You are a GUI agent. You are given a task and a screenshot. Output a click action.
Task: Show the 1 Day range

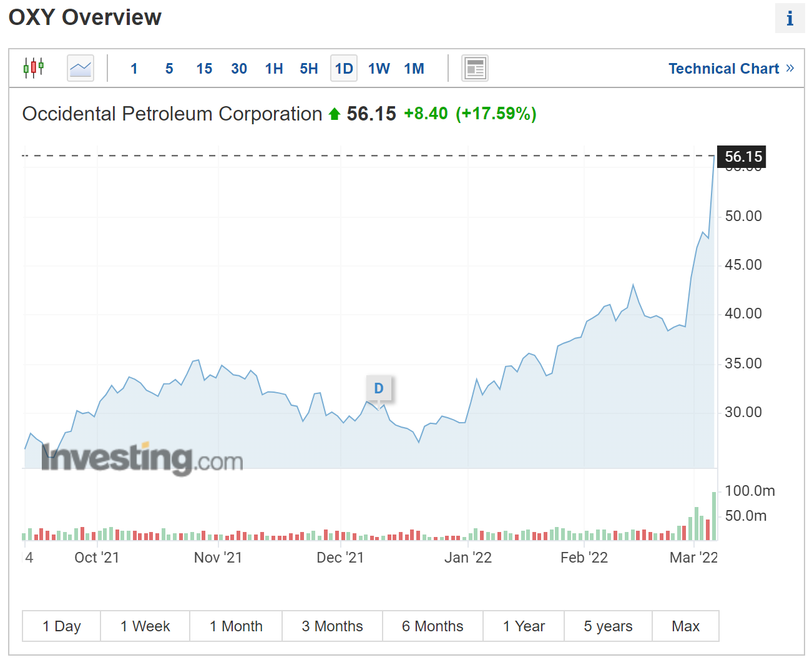[x=62, y=626]
